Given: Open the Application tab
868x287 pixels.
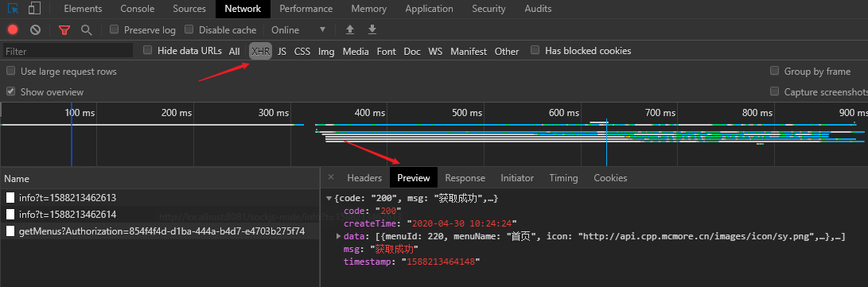Looking at the screenshot, I should coord(429,9).
